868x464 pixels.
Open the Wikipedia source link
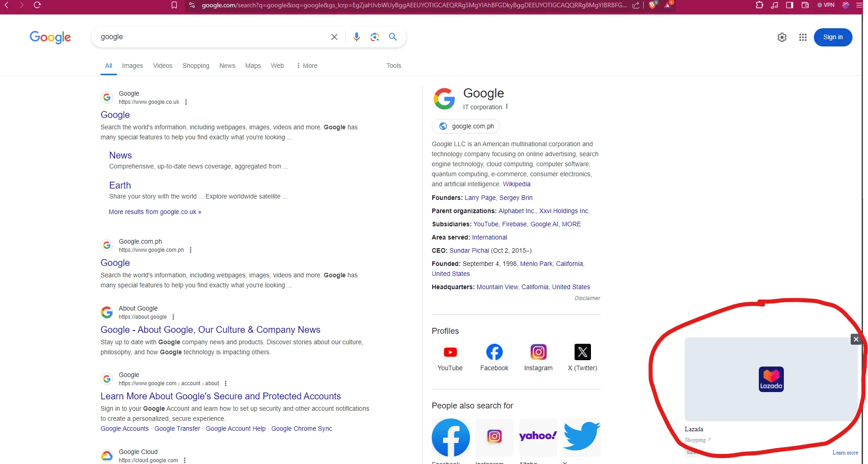tap(516, 184)
